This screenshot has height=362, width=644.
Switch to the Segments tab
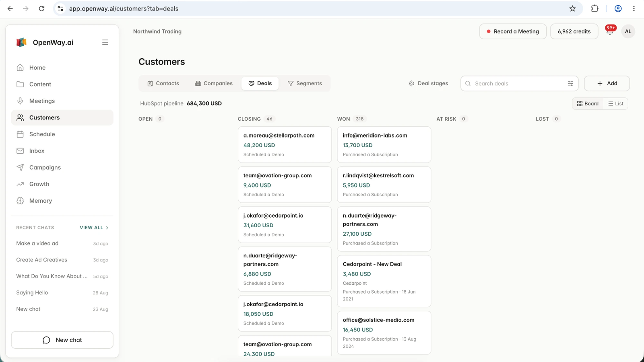(305, 83)
